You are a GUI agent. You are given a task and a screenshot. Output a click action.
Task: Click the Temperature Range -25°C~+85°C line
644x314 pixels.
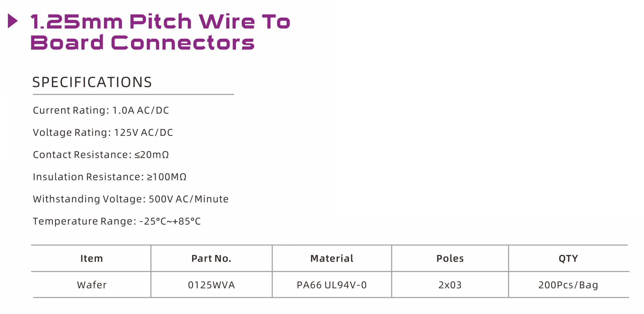(117, 221)
